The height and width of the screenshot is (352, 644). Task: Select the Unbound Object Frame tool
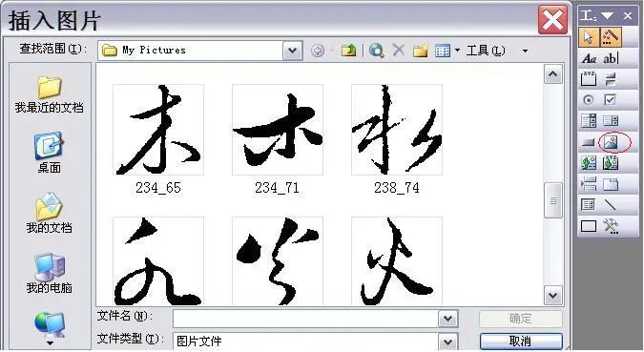(x=589, y=163)
